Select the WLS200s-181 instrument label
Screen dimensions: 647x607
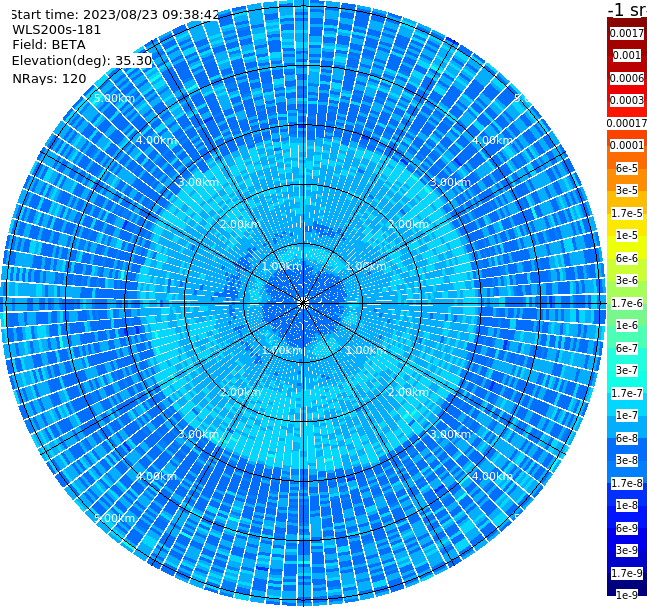coord(57,30)
